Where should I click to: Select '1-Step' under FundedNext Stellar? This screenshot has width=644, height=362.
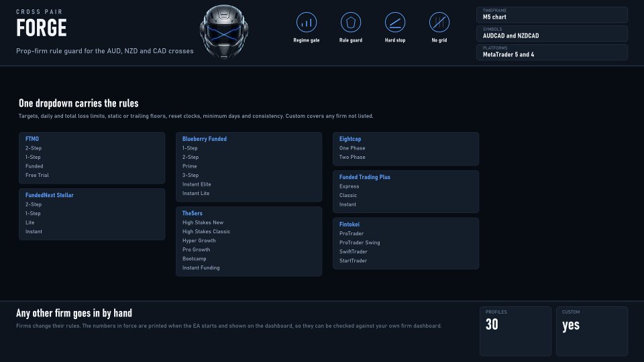(x=33, y=213)
